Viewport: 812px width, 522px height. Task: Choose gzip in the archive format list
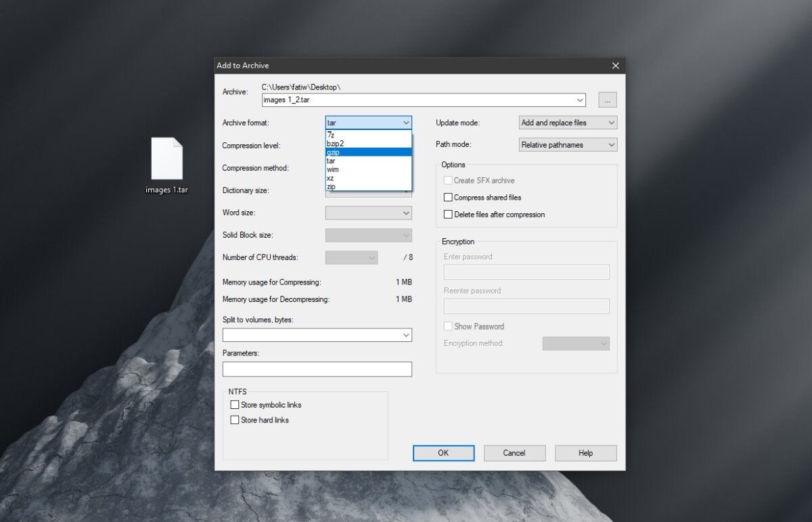[x=333, y=152]
